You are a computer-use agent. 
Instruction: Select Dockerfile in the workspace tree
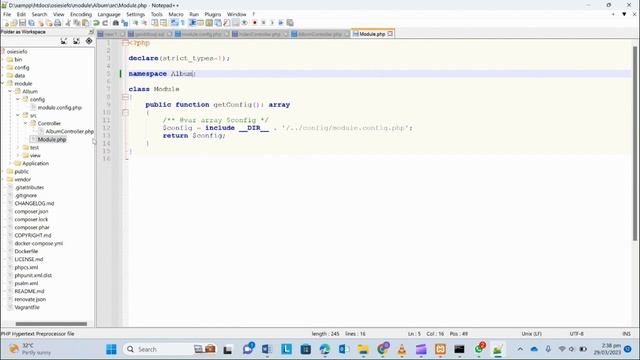[x=26, y=251]
